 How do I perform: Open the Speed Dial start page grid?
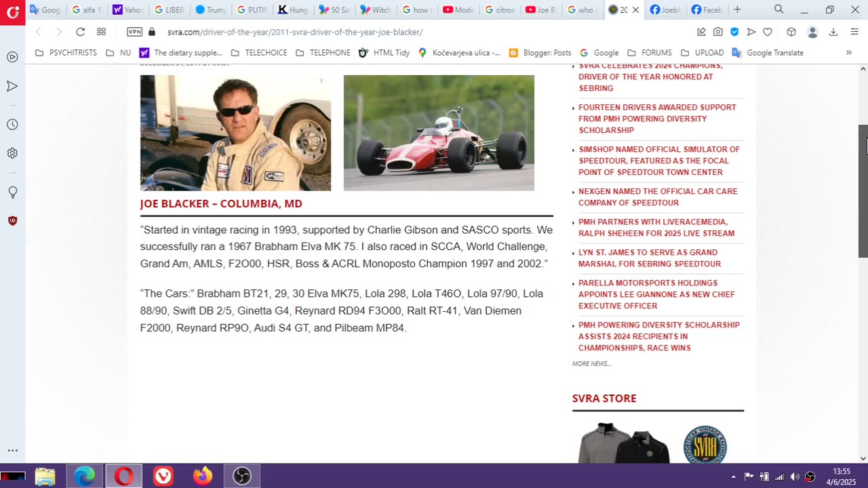101,32
